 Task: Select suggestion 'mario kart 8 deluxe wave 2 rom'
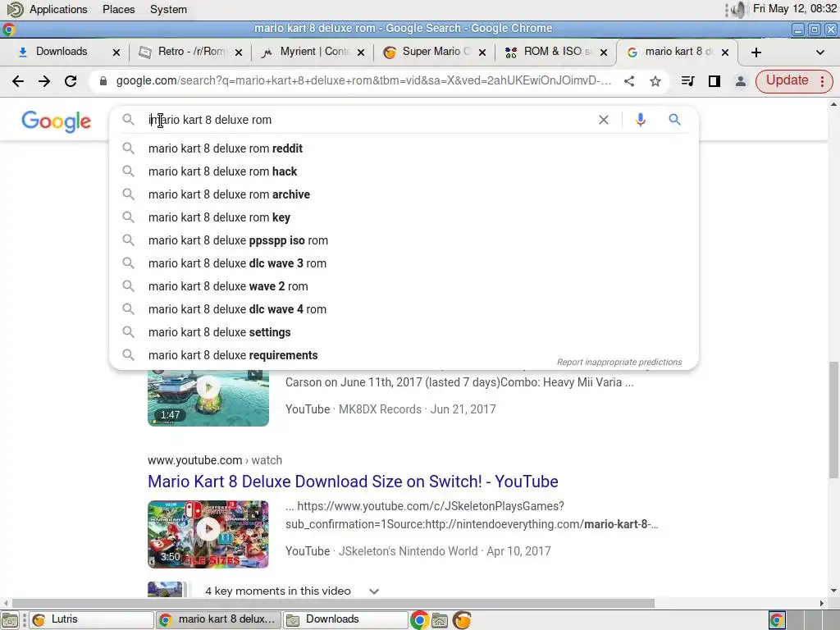[x=404, y=286]
